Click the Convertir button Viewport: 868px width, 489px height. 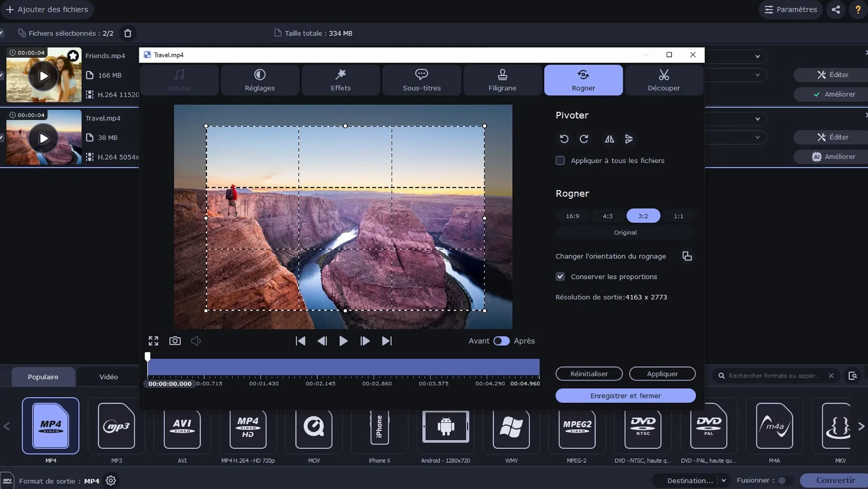[x=835, y=480]
